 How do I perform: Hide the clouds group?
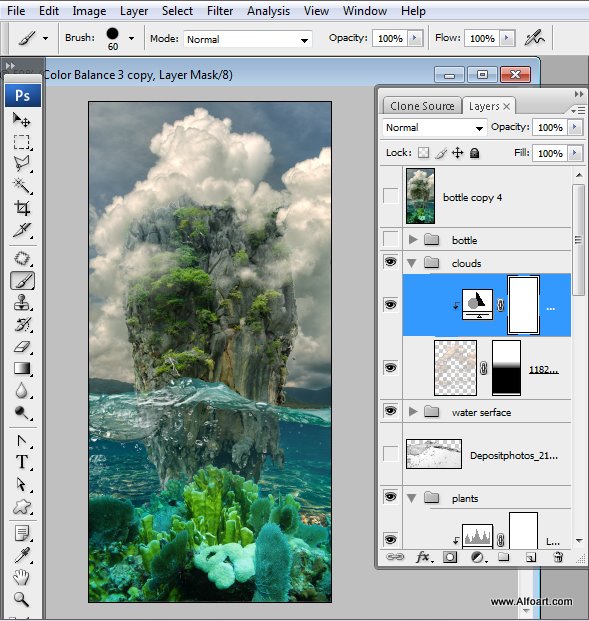click(x=391, y=262)
